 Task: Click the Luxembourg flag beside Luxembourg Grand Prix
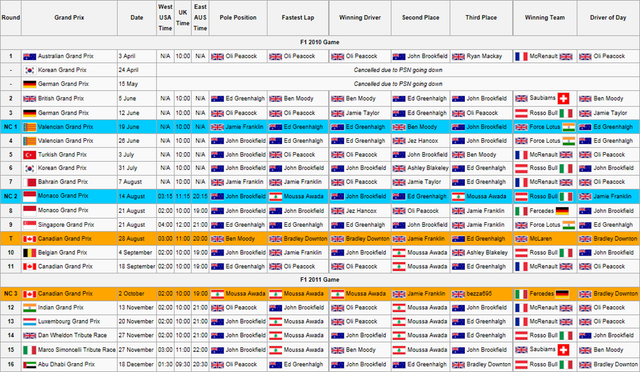pyautogui.click(x=29, y=322)
